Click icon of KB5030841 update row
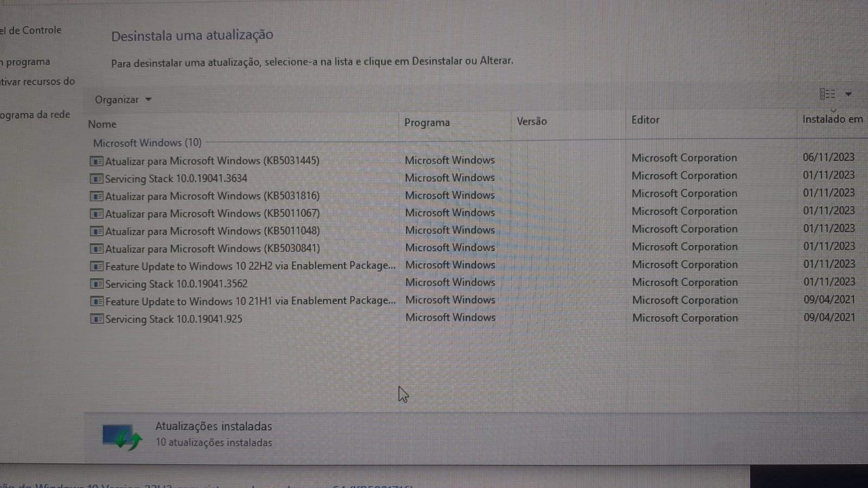The height and width of the screenshot is (488, 868). point(97,249)
